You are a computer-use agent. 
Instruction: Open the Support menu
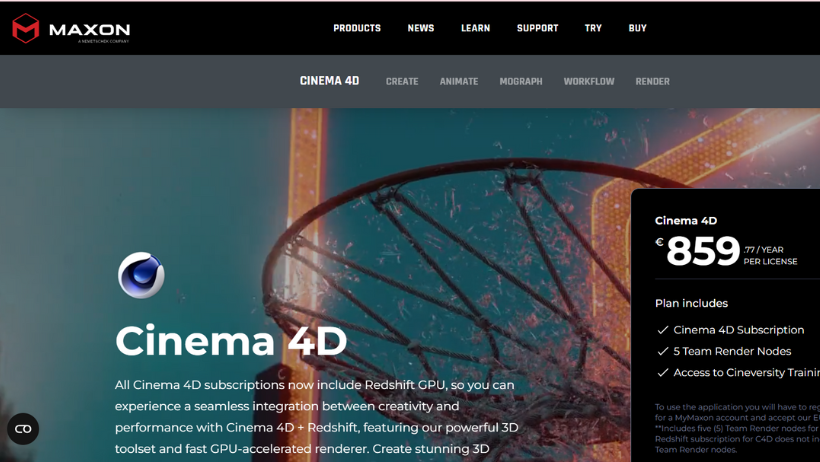coord(538,28)
